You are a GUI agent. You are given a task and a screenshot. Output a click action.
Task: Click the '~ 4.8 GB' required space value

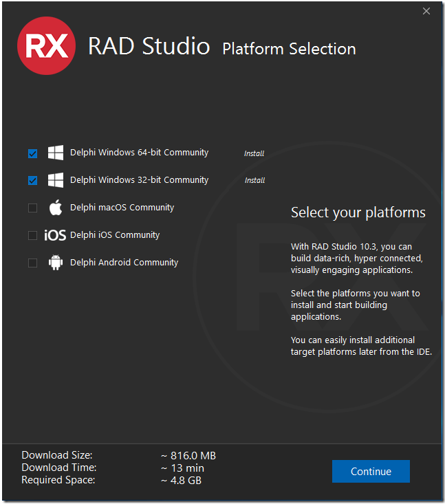(x=182, y=480)
